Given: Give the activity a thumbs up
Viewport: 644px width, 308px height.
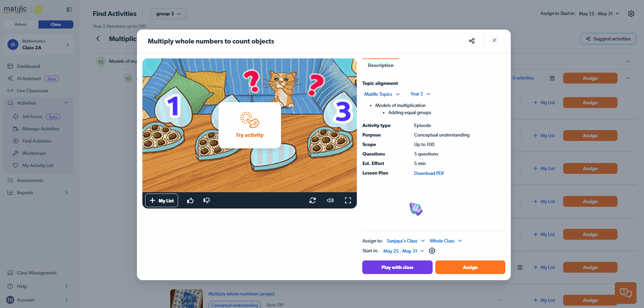Looking at the screenshot, I should point(190,201).
